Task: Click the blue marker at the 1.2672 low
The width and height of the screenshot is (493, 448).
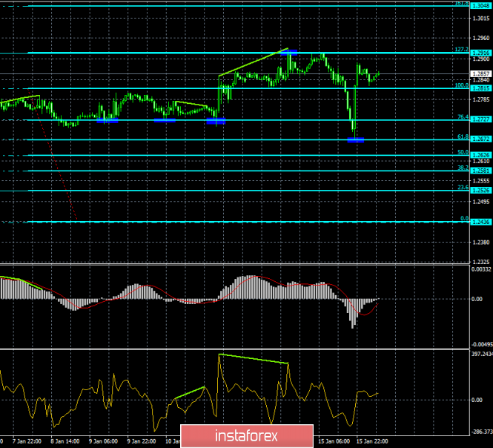Action: click(356, 139)
